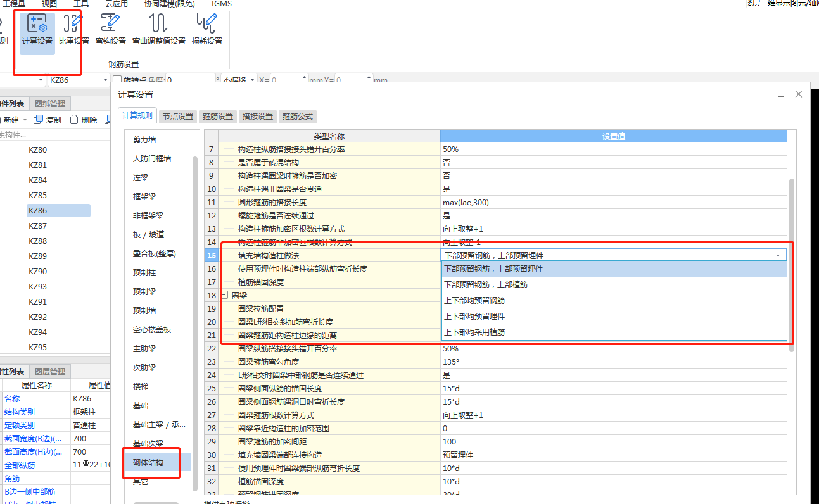This screenshot has width=819, height=504.
Task: Select 板 / 坡道 category
Action: click(148, 235)
